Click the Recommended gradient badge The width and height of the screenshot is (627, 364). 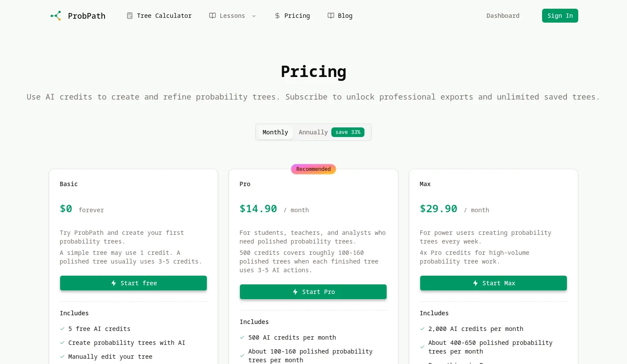313,169
